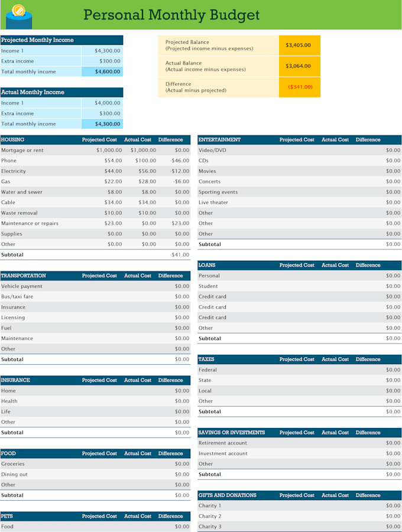The width and height of the screenshot is (402, 532).
Task: Select Projected Balance value $3,405.00
Action: (298, 45)
